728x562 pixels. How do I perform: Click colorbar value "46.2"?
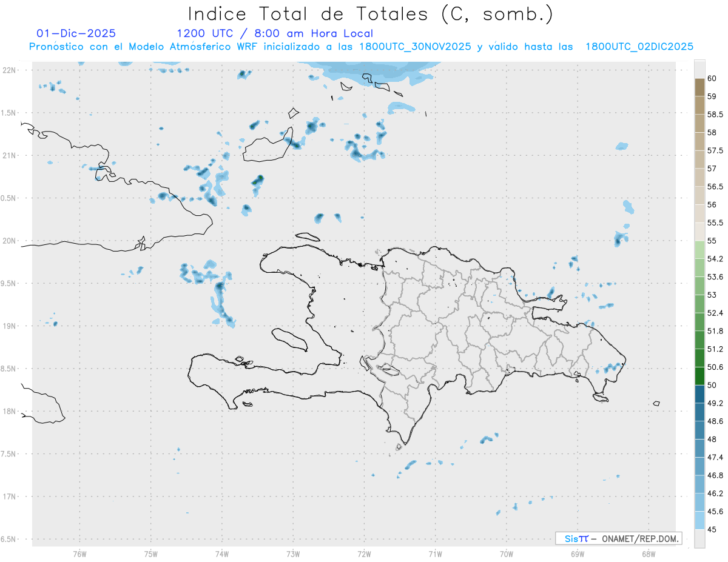click(x=715, y=493)
